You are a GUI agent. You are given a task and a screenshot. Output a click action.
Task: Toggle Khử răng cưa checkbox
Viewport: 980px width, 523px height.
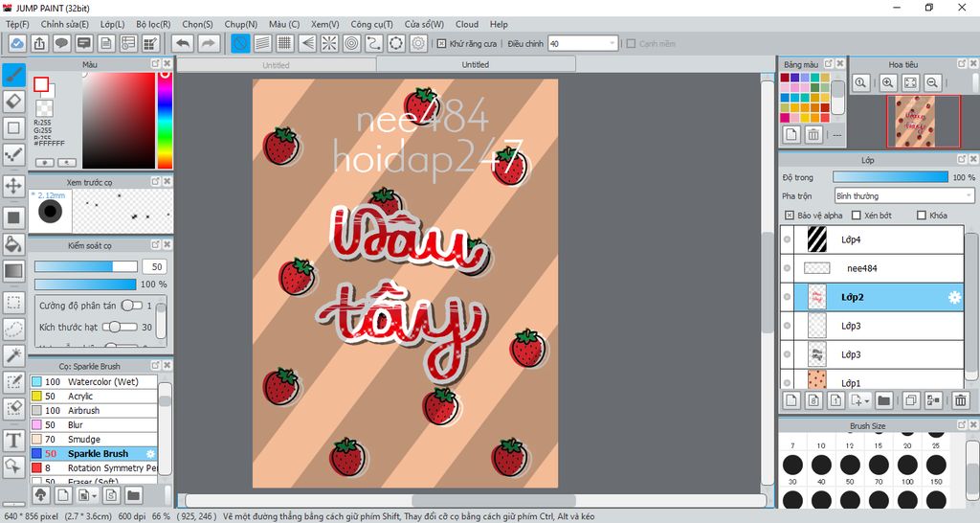click(x=441, y=44)
